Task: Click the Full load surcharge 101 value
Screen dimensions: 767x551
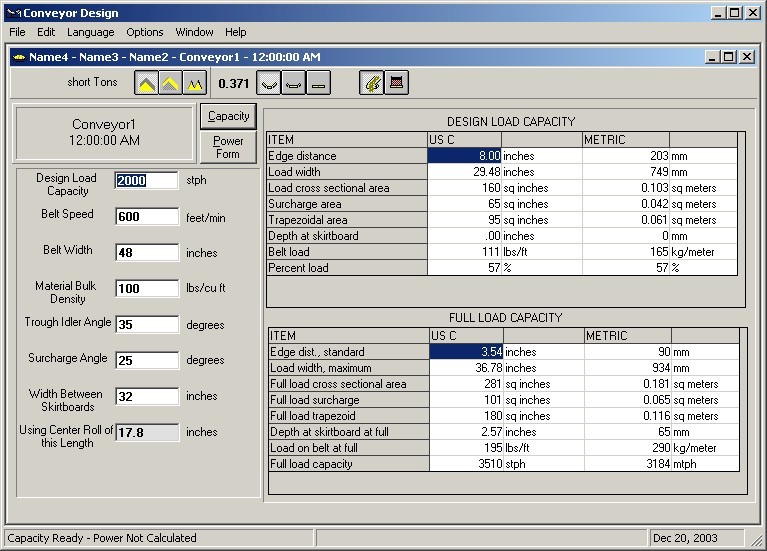Action: coord(466,400)
